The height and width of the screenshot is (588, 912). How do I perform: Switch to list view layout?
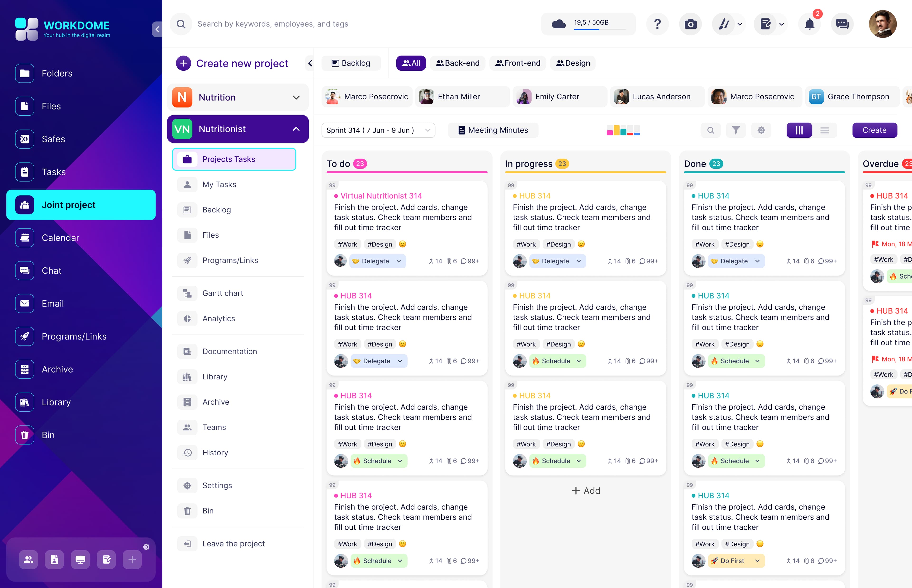point(825,130)
